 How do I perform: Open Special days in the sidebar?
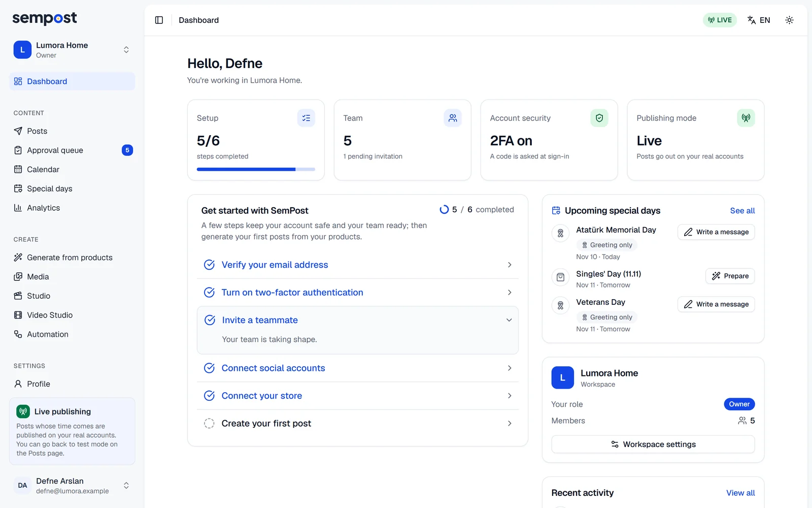click(72, 189)
